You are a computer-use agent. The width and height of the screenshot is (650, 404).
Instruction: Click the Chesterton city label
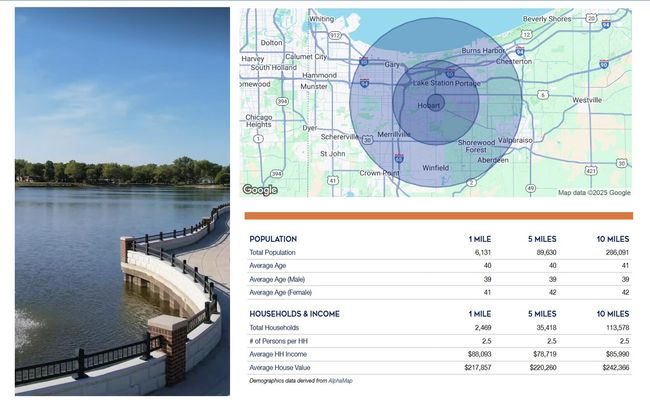514,60
